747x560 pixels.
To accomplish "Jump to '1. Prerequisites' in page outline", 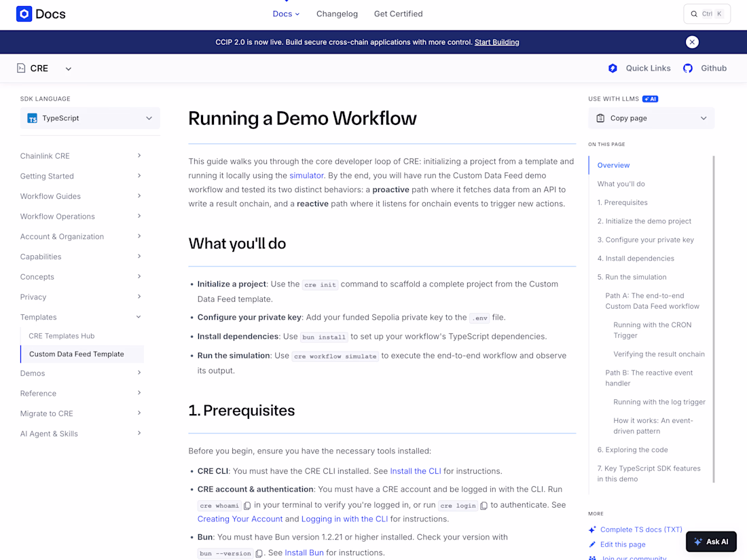I will [622, 202].
